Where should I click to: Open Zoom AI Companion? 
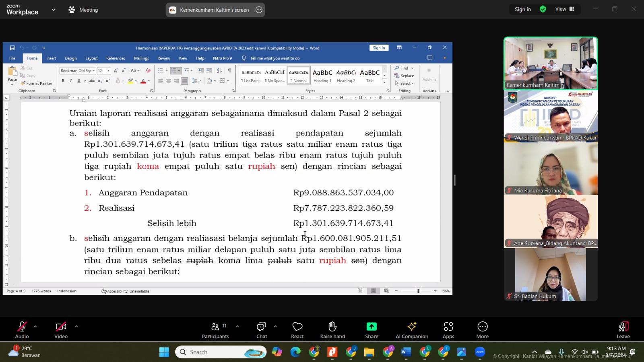tap(412, 330)
